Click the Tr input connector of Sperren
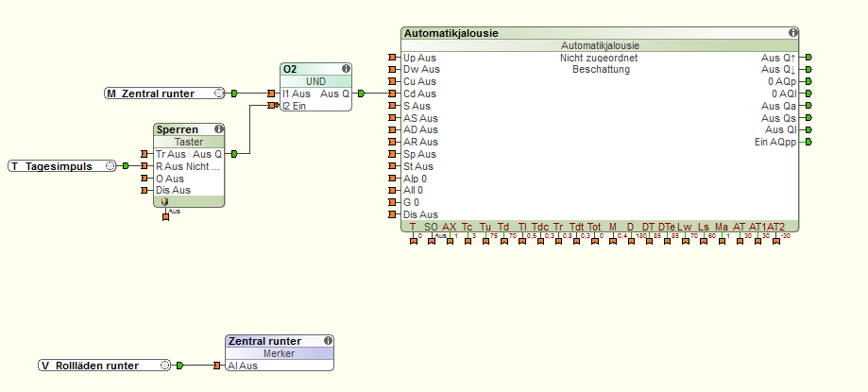Image resolution: width=868 pixels, height=392 pixels. 145,154
